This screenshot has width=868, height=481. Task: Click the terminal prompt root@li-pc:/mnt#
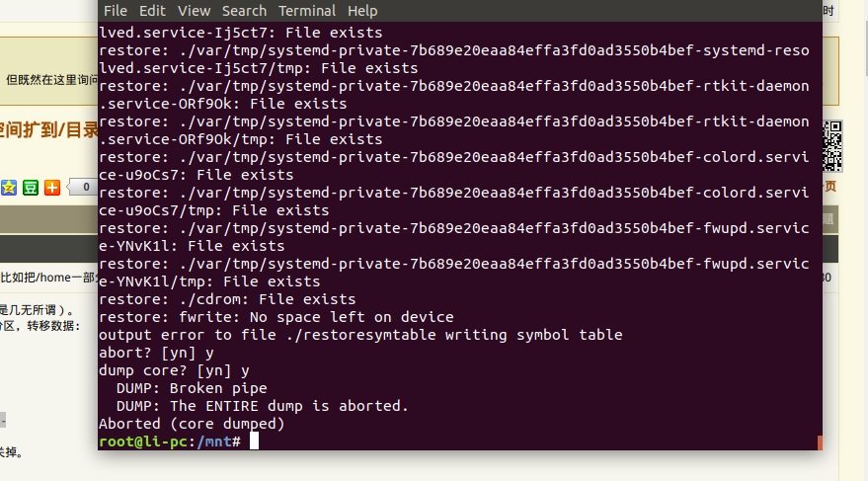170,441
